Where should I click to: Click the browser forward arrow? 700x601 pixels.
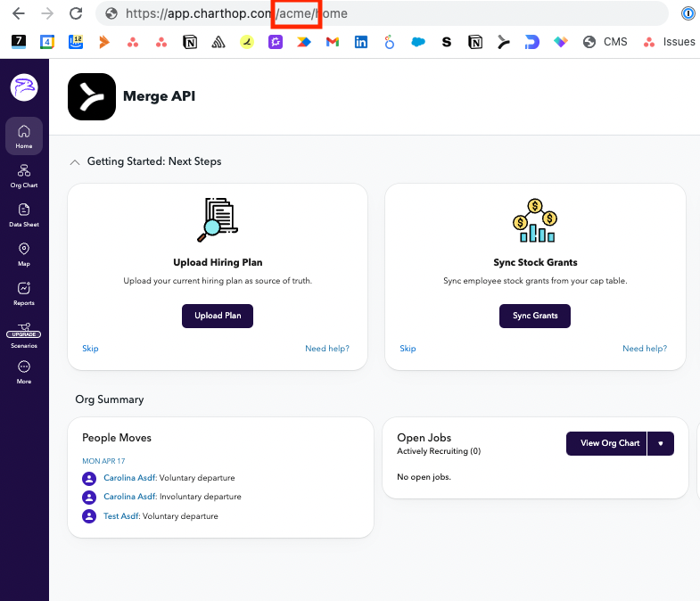click(x=47, y=13)
